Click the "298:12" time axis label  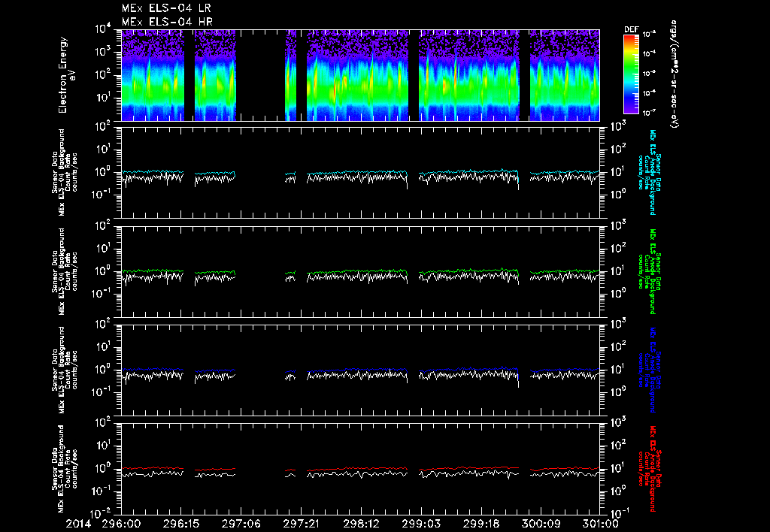click(362, 524)
